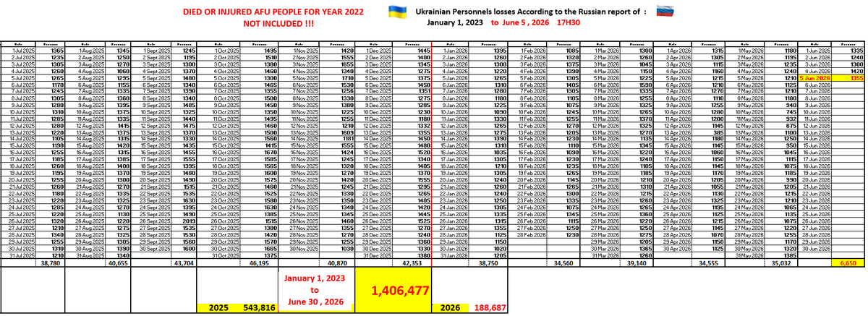Screen dimensions: 868x316
Task: Select the yellow '2025' year label cell
Action: tap(218, 307)
